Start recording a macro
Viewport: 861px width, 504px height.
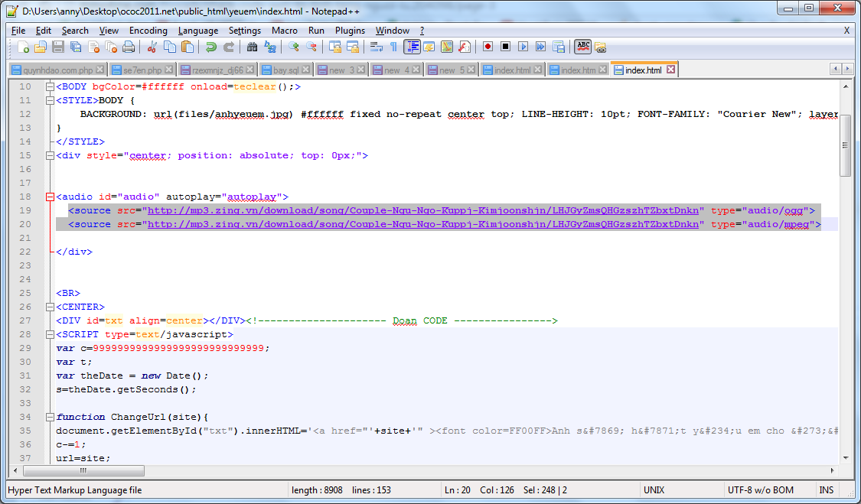[488, 47]
